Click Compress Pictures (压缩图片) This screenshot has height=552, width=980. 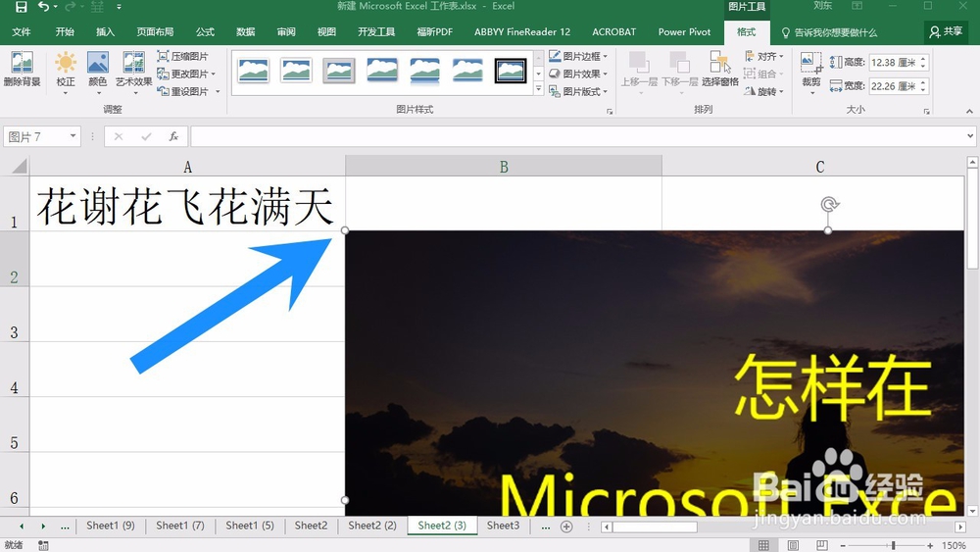pyautogui.click(x=182, y=56)
